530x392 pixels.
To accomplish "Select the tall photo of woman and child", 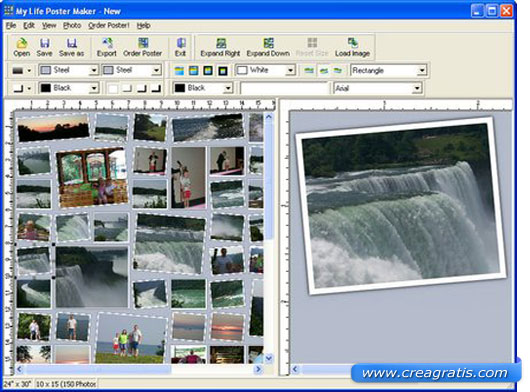I will tap(188, 177).
